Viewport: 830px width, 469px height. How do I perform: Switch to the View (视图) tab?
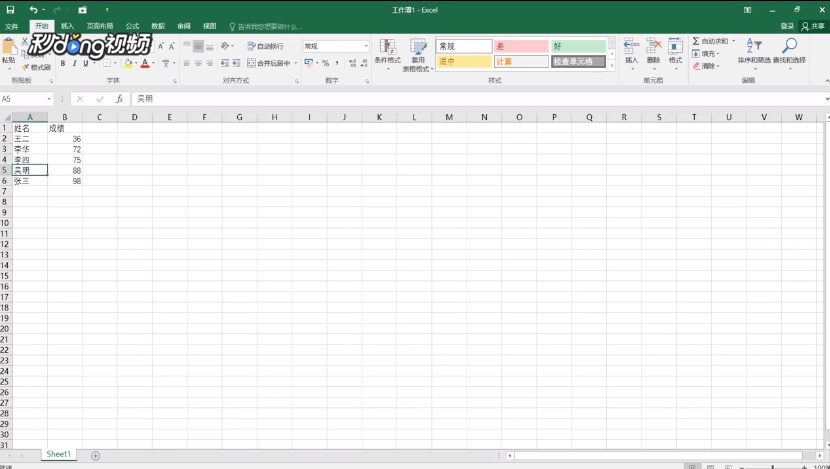210,26
